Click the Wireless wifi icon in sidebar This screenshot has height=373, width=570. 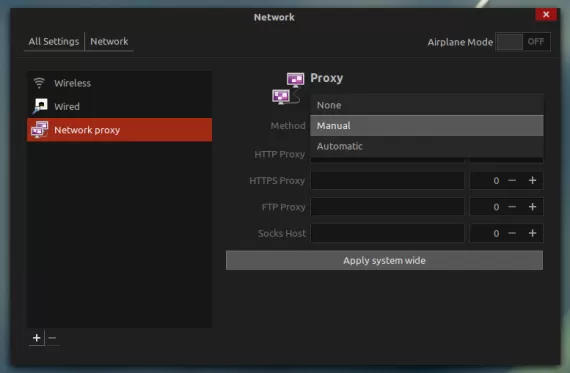tap(39, 83)
